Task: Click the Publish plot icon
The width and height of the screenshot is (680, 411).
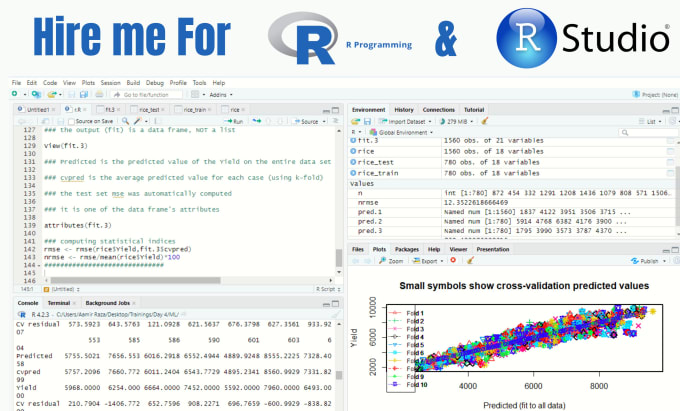Action: 635,261
